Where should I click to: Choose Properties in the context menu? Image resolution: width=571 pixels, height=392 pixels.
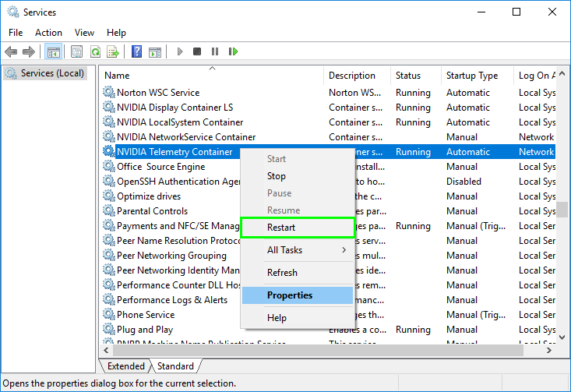298,295
